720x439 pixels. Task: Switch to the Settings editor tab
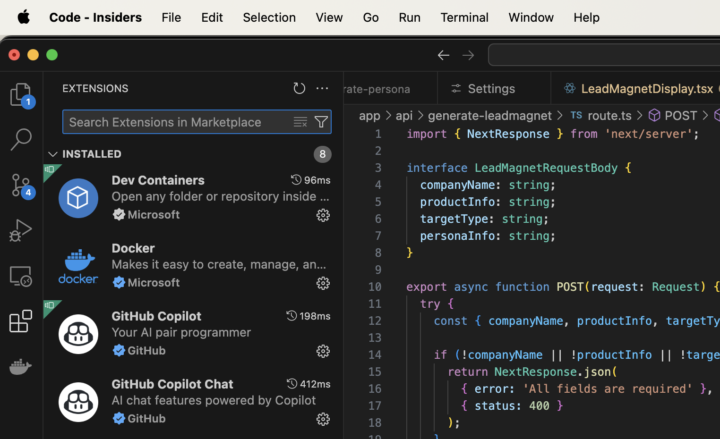pos(494,88)
